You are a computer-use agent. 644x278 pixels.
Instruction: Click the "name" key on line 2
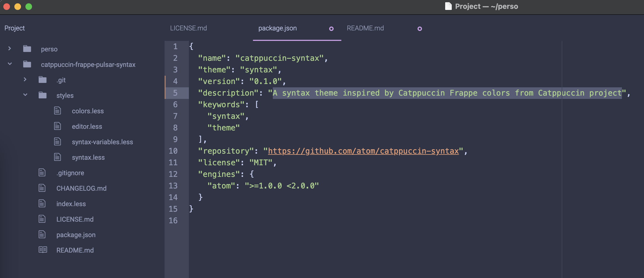212,58
